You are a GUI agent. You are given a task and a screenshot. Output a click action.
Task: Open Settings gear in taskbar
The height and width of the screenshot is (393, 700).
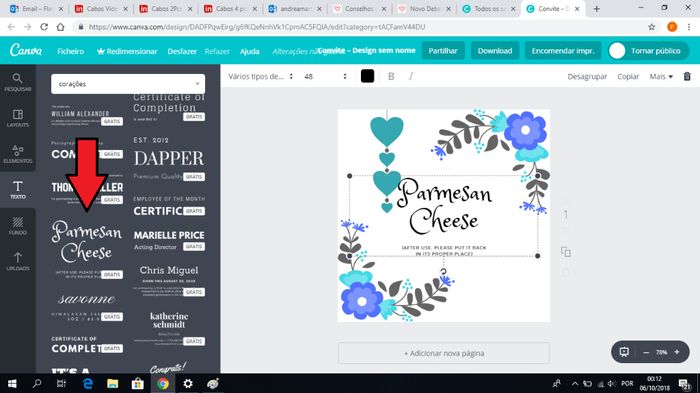(188, 384)
